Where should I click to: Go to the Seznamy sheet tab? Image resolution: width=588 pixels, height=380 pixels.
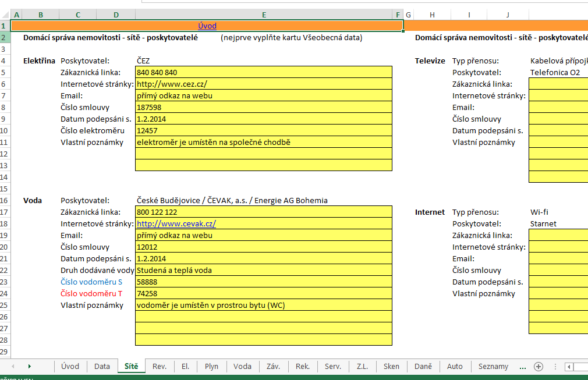[x=493, y=367]
